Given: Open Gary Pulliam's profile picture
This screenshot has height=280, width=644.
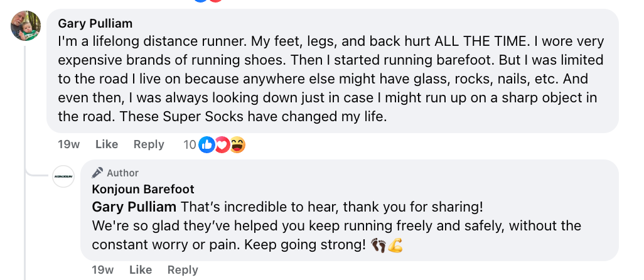Looking at the screenshot, I should click(26, 26).
